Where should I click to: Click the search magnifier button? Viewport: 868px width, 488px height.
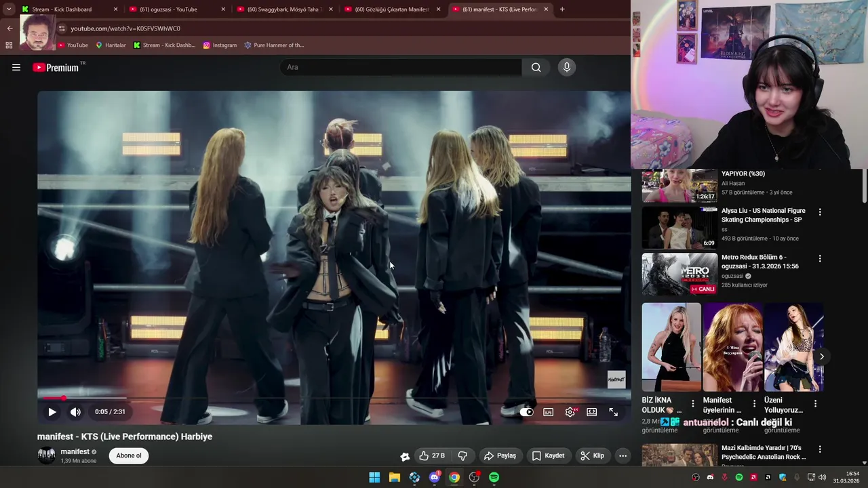536,67
